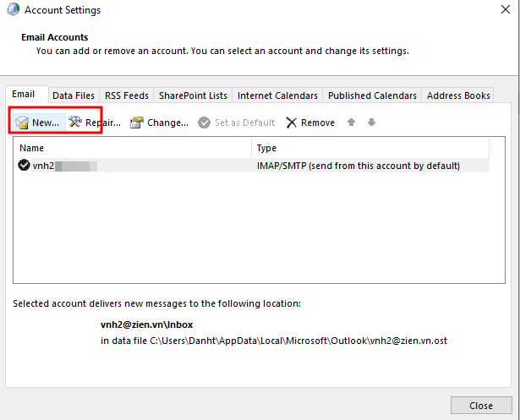
Task: Switch to the Address Books tab
Action: click(458, 95)
